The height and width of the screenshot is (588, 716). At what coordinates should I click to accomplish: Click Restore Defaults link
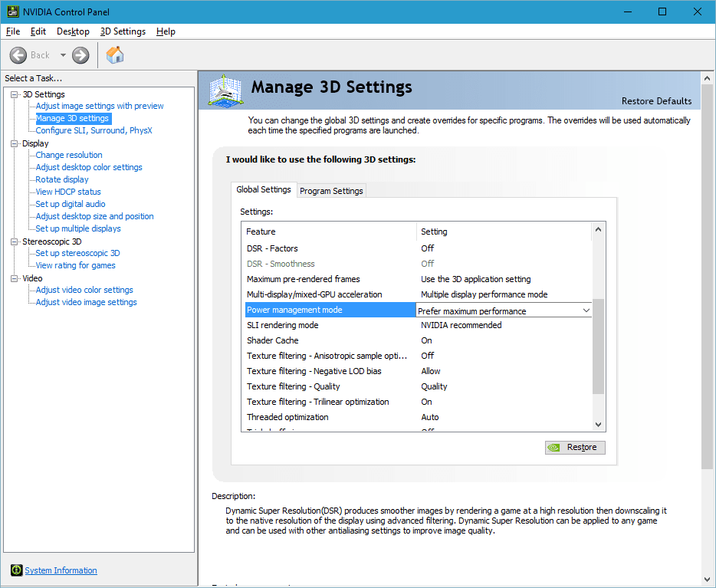pos(656,101)
